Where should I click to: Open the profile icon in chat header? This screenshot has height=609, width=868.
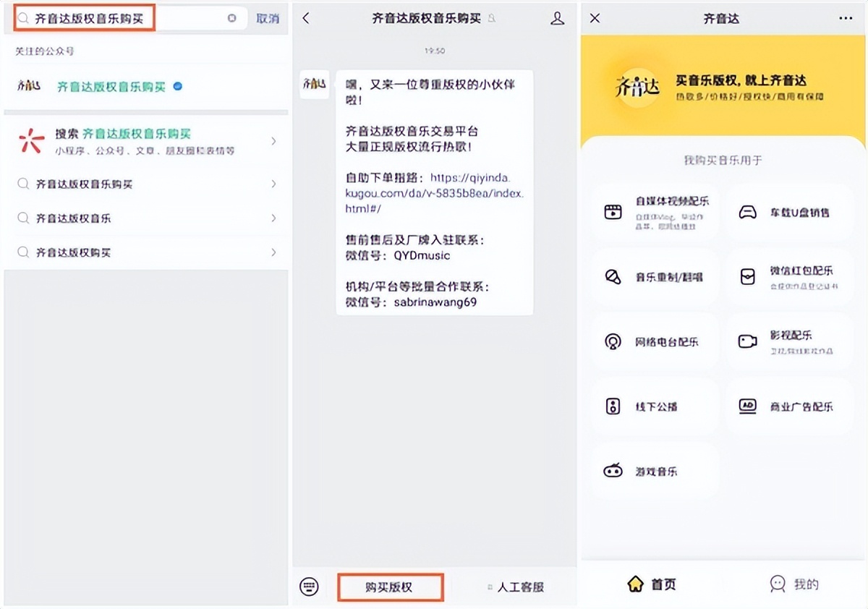pyautogui.click(x=557, y=19)
